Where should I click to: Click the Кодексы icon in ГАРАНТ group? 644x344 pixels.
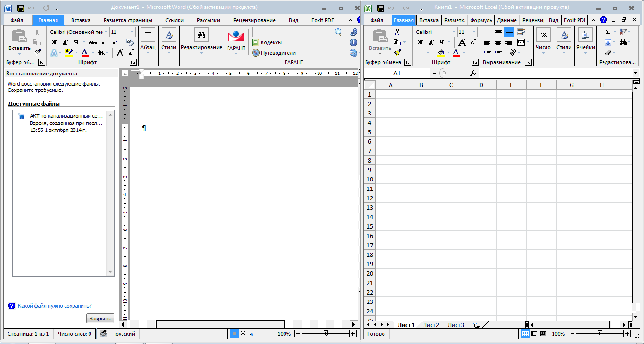tap(256, 42)
